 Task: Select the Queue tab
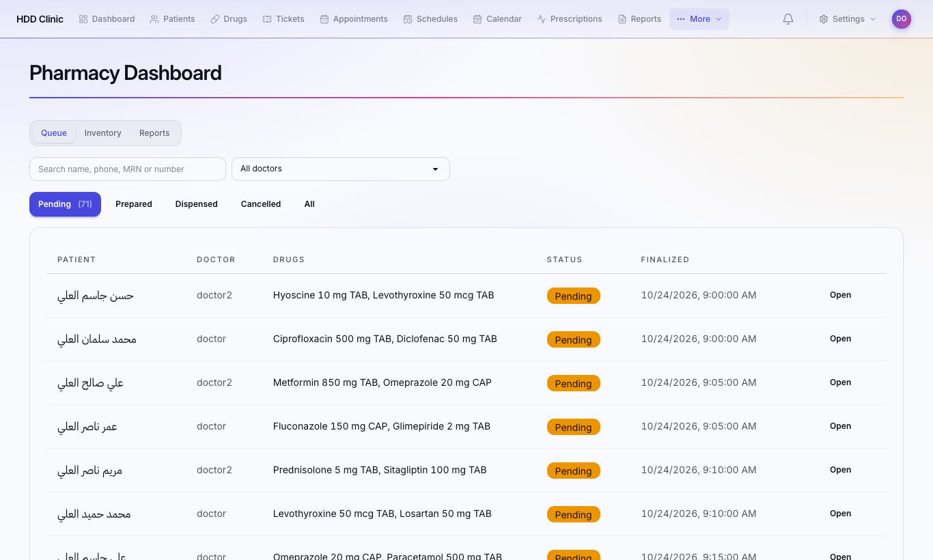click(x=54, y=133)
